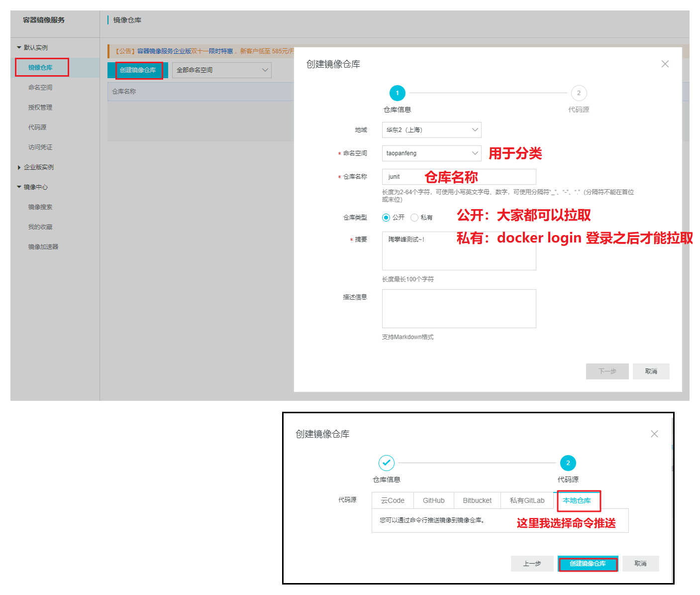Image resolution: width=700 pixels, height=595 pixels.
Task: Open 授权管理 in sidebar
Action: 40,108
